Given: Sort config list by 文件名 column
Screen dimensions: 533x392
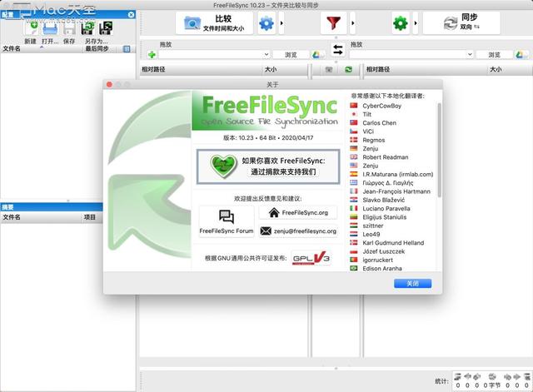Looking at the screenshot, I should (x=42, y=49).
